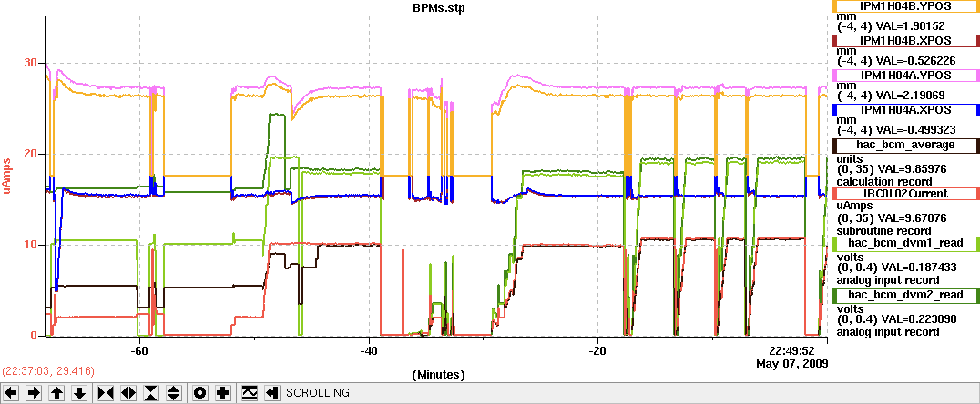Click the (Minutes) x-axis label
Viewport: 980px width, 404px height.
[x=438, y=375]
